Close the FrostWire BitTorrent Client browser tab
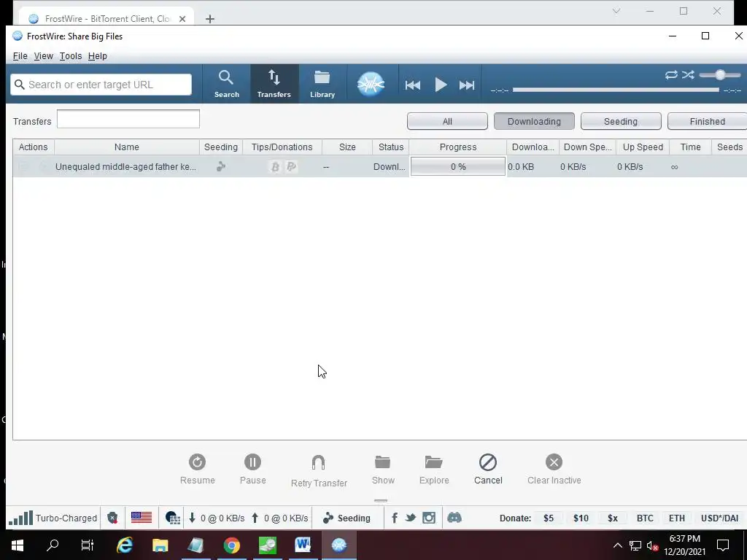 click(182, 19)
